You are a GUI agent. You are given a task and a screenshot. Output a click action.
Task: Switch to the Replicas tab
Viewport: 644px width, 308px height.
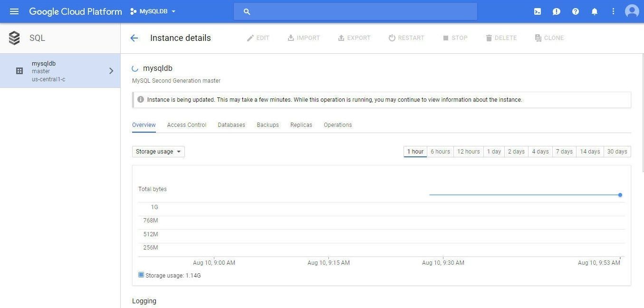click(301, 125)
